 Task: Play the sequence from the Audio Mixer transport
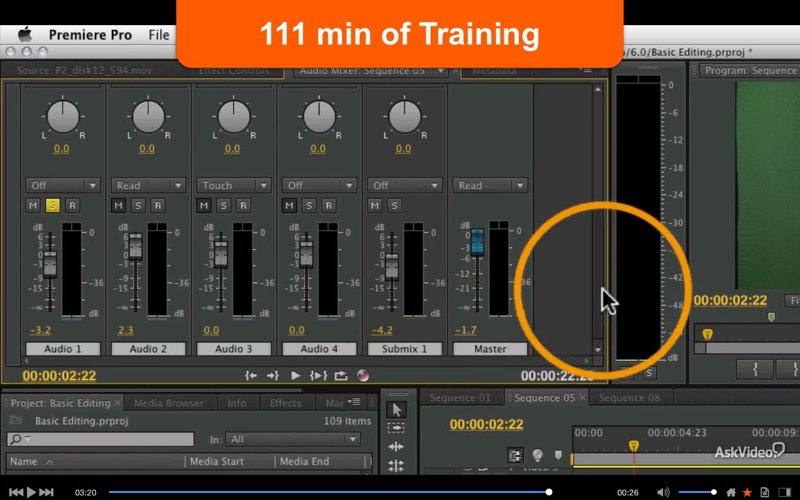(295, 376)
